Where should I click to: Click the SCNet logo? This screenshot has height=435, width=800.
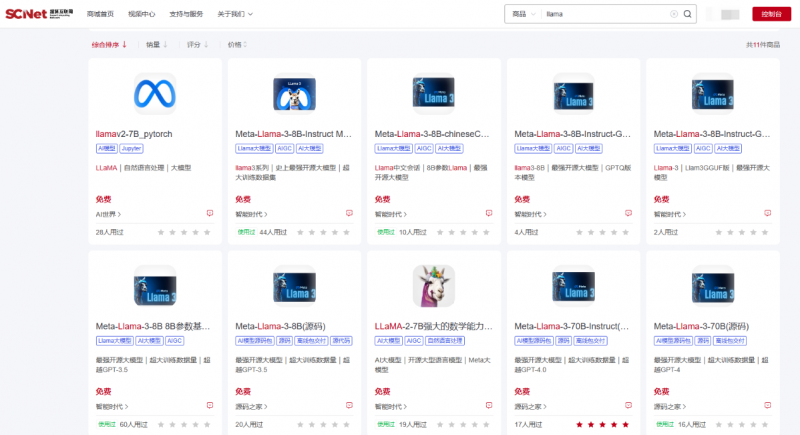39,14
